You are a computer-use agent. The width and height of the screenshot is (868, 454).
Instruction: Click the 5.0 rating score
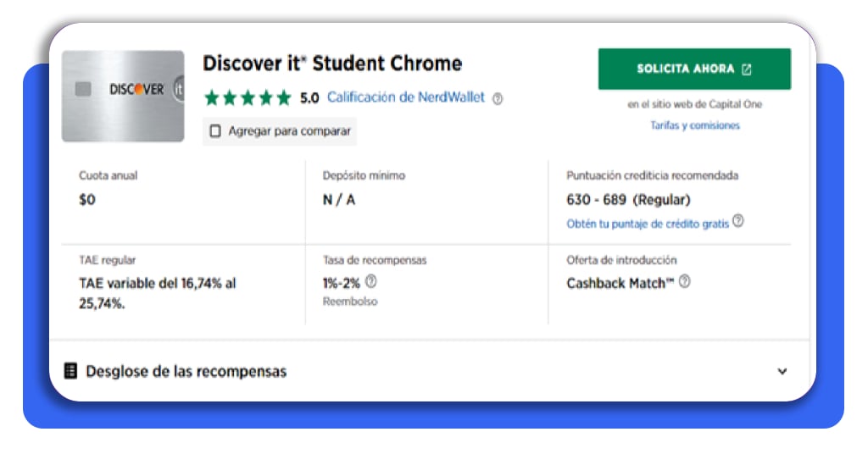(x=309, y=98)
